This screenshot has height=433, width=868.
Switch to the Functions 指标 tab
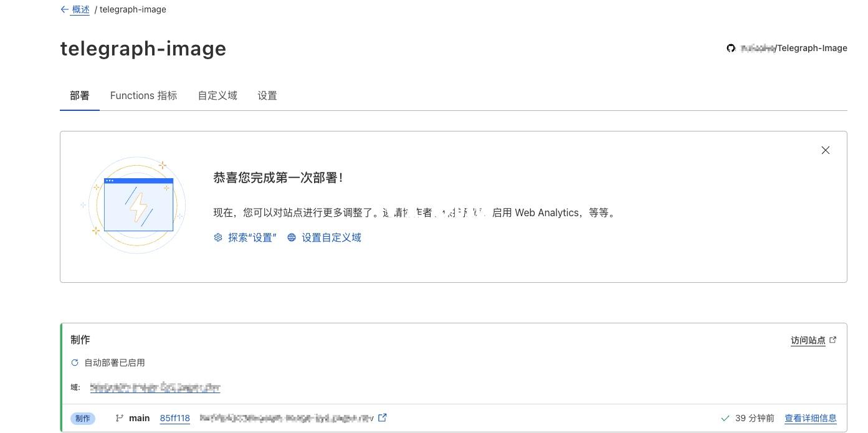tap(144, 95)
